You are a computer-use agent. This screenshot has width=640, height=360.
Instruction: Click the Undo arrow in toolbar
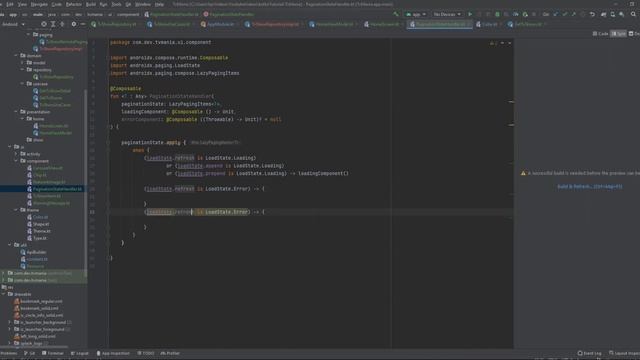tap(592, 14)
